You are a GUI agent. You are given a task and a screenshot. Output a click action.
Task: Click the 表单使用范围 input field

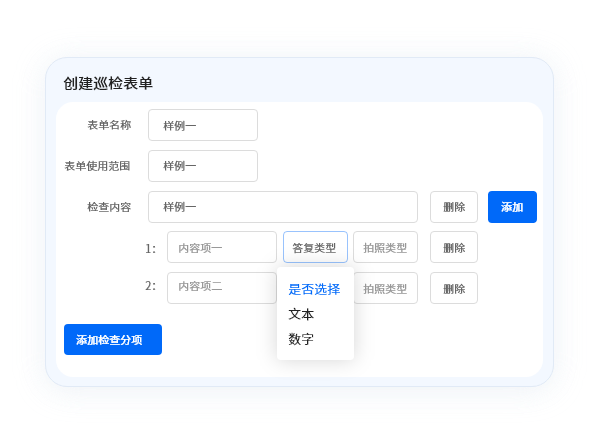pos(203,166)
